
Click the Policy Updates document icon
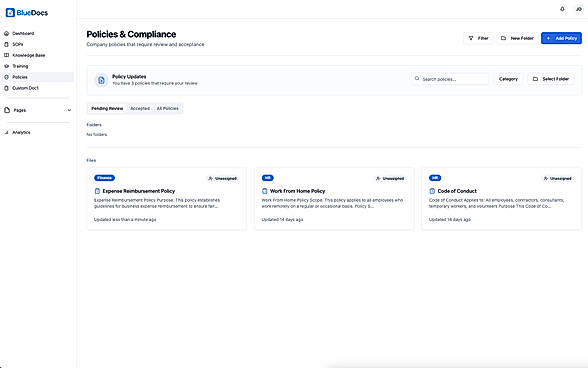[x=101, y=80]
